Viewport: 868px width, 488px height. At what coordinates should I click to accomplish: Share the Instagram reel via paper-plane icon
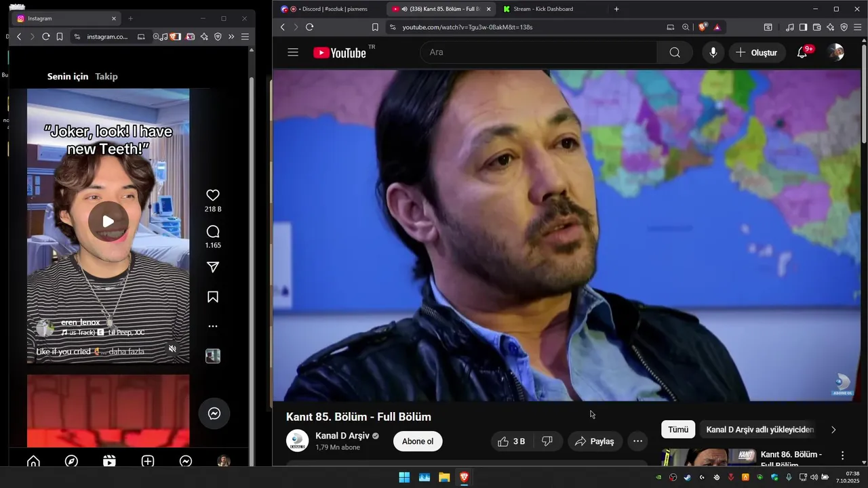(213, 267)
